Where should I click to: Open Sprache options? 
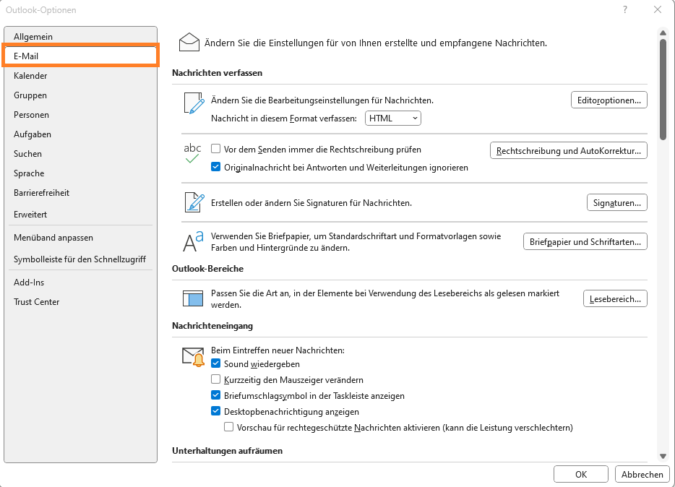coord(81,173)
